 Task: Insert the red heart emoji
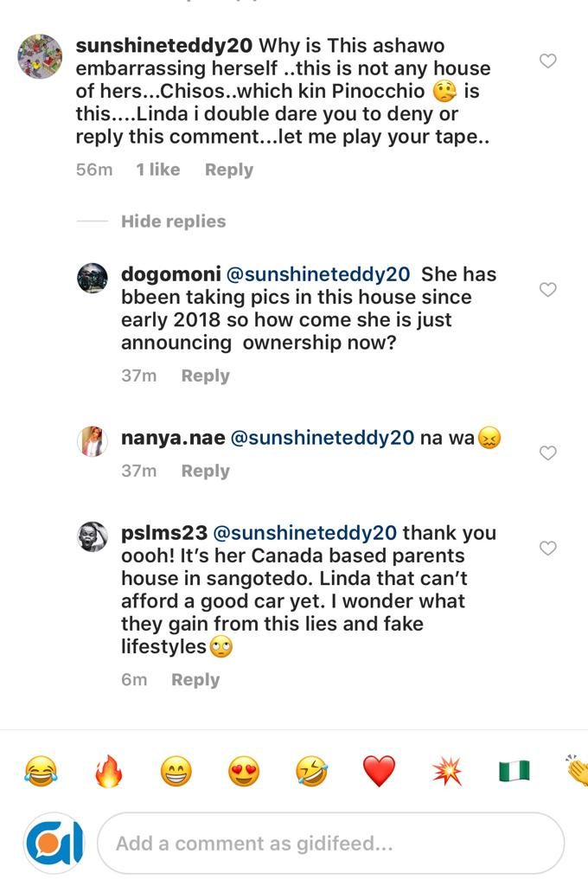[379, 769]
